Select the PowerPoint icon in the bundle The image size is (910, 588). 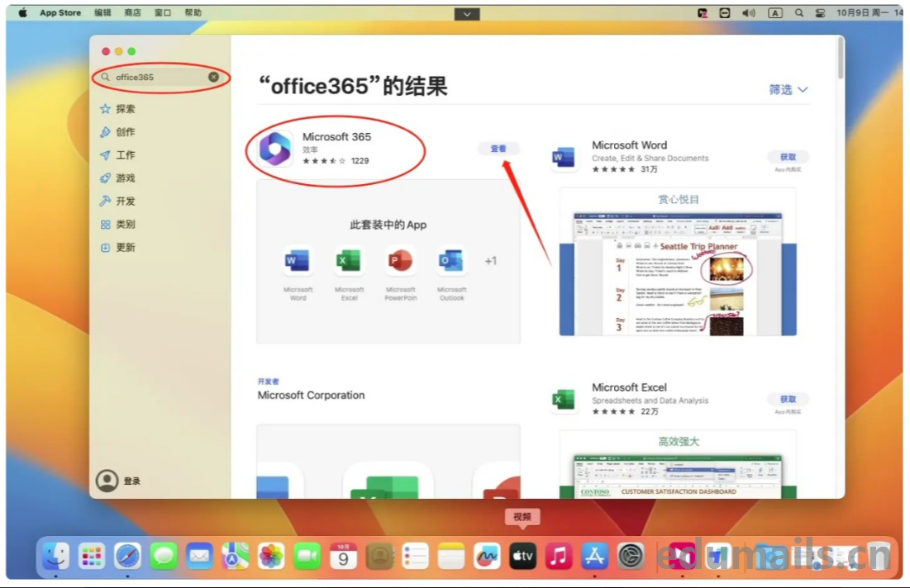click(400, 261)
